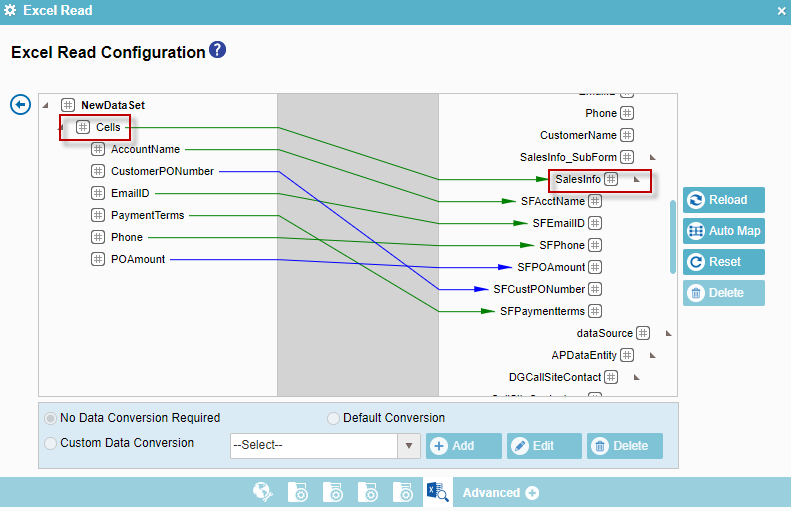The image size is (791, 511).
Task: Select the EmailID tree item
Action: pyautogui.click(x=130, y=193)
